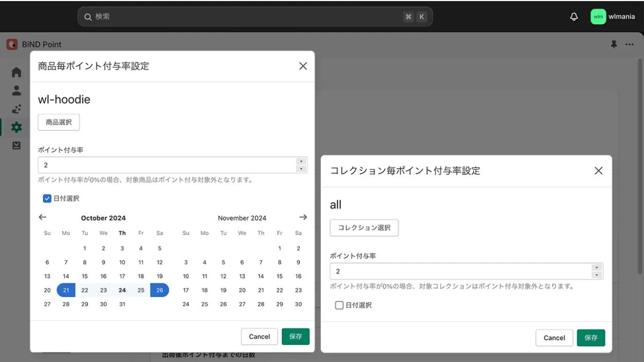Open the three-dots more options menu
Image resolution: width=644 pixels, height=362 pixels.
(630, 44)
